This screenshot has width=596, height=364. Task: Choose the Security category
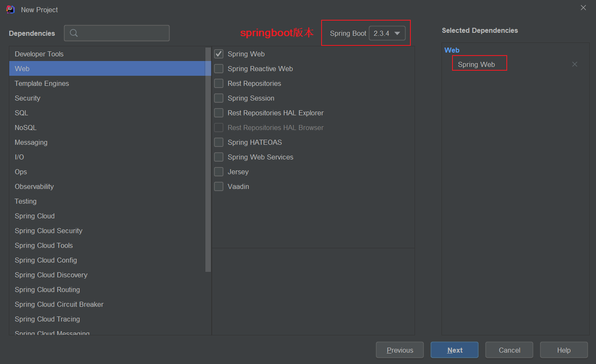(107, 98)
